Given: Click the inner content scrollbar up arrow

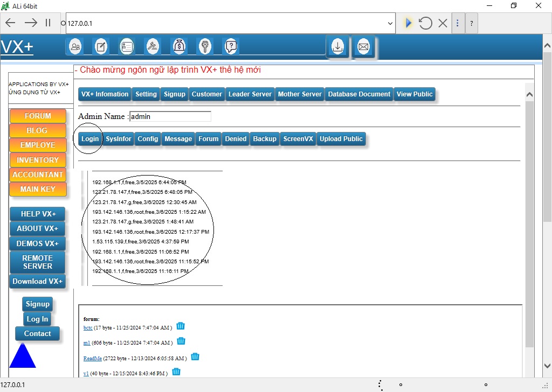Looking at the screenshot, I should pyautogui.click(x=529, y=95).
